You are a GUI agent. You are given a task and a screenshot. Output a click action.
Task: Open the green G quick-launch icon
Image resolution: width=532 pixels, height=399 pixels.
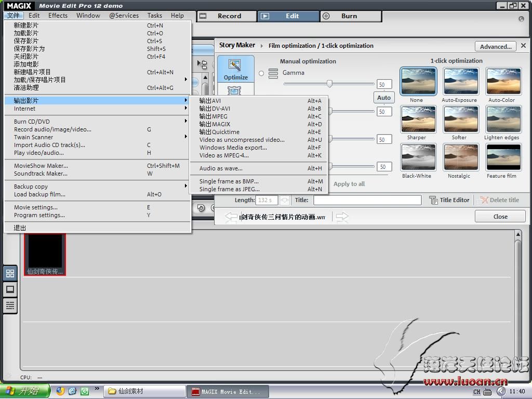point(85,391)
